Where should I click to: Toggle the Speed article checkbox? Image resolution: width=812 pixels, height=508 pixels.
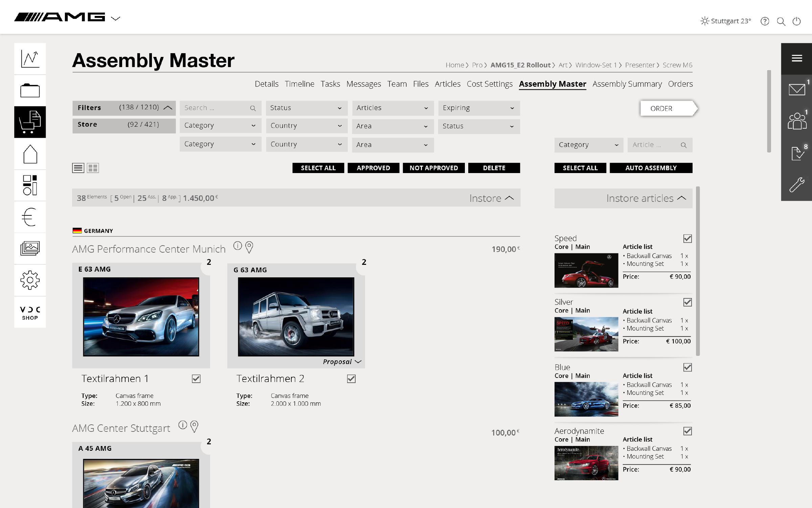click(687, 238)
